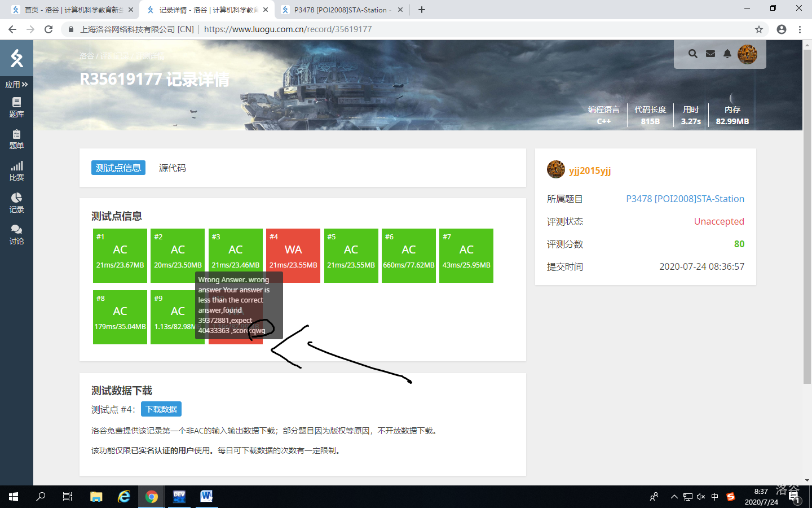Open yjj2015yjj user profile link
Screen dimensions: 812x508
point(590,170)
